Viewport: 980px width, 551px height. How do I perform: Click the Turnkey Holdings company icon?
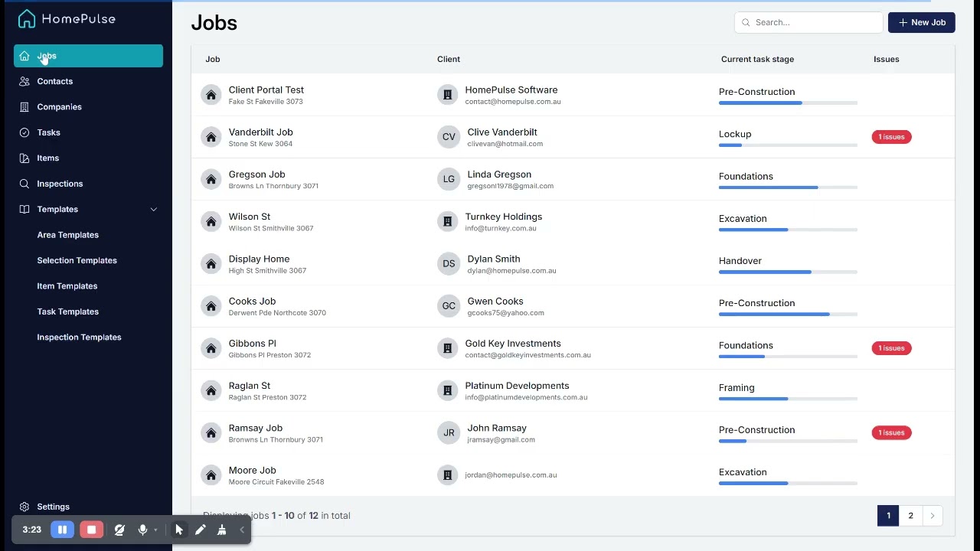(447, 222)
